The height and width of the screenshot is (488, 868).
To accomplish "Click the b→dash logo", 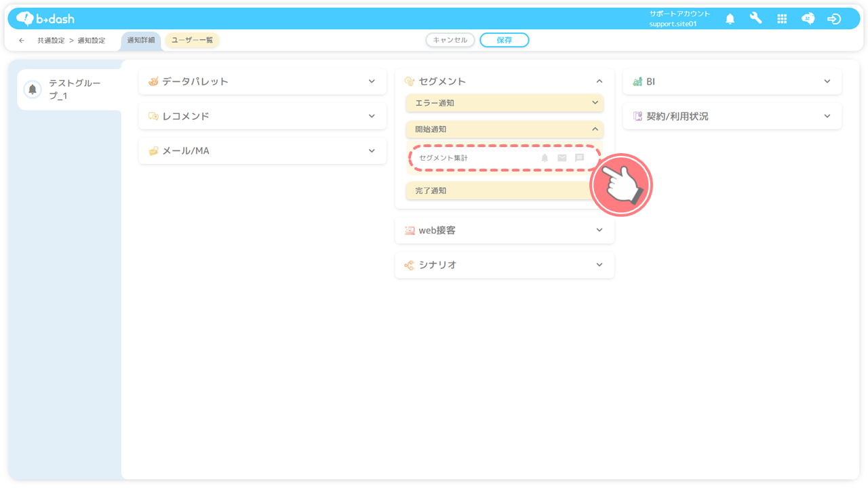I will [45, 18].
